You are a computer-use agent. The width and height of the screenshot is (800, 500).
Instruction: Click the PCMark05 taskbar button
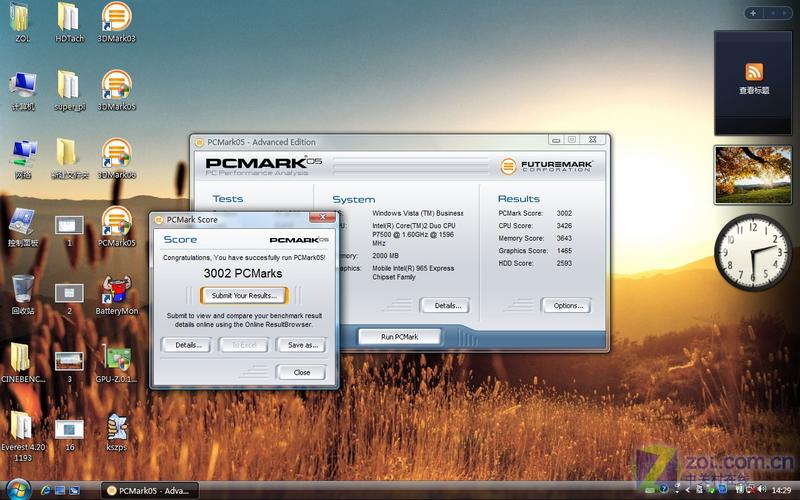[148, 491]
